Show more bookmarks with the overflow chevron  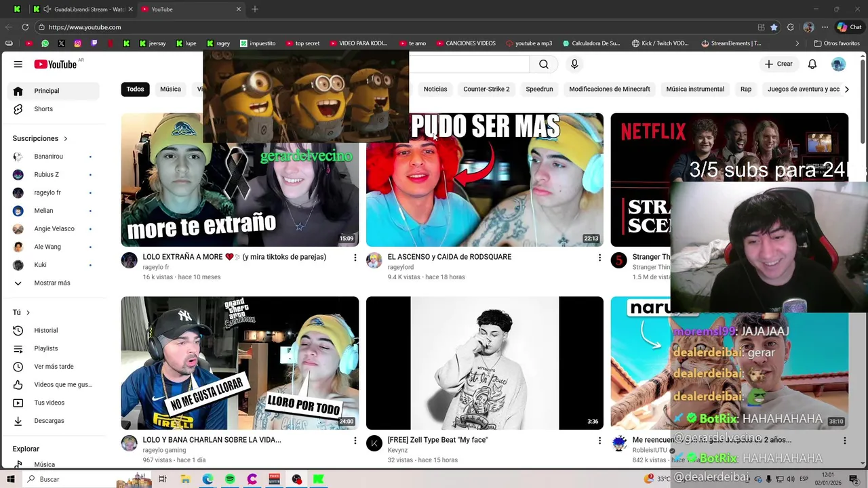797,43
